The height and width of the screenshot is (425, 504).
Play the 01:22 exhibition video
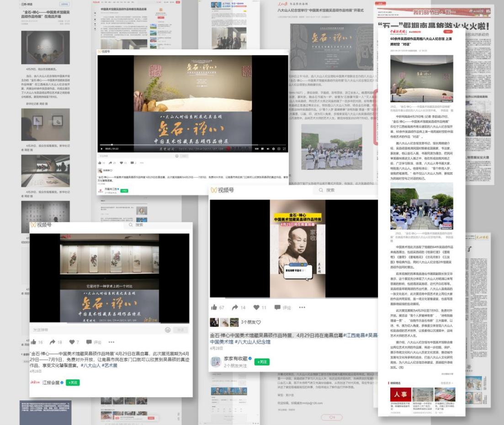[x=101, y=149]
